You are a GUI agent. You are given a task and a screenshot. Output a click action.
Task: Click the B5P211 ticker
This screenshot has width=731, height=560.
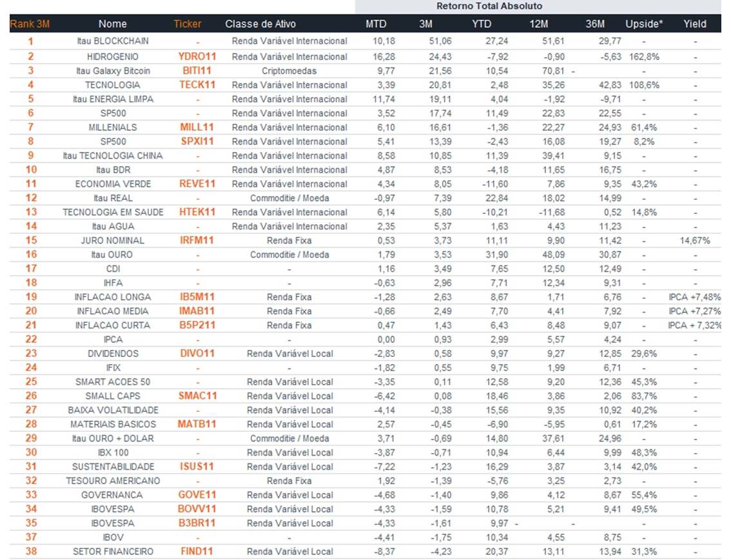coord(197,325)
